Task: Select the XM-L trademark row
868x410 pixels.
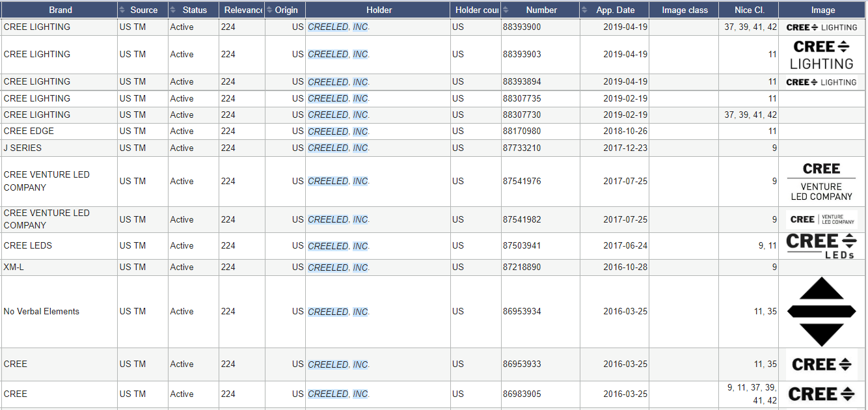Action: click(434, 267)
